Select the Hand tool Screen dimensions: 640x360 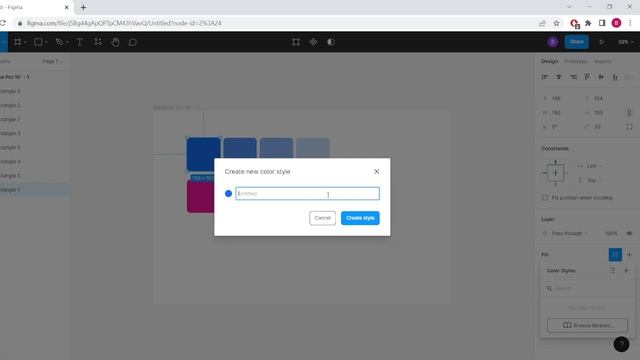tap(116, 42)
